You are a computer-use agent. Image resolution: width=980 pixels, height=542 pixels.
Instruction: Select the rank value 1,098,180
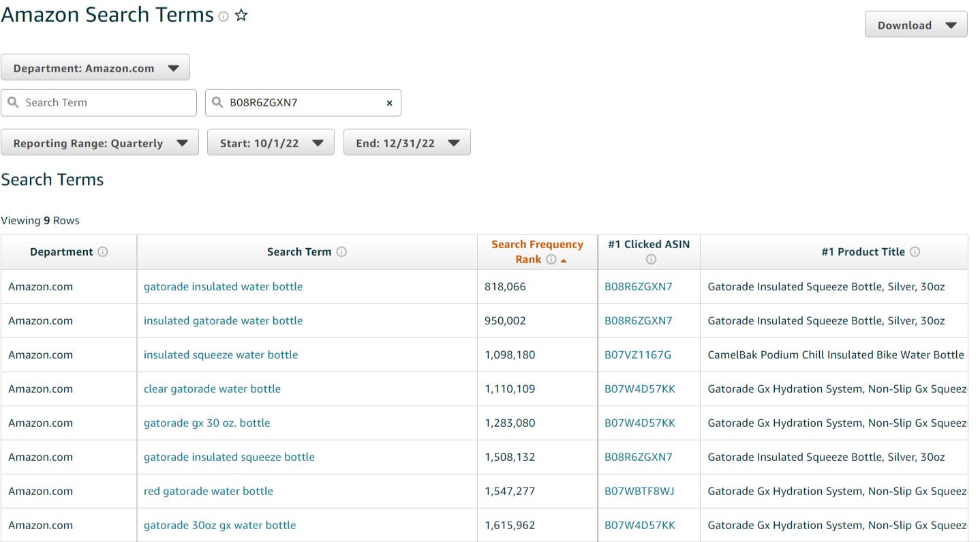click(510, 355)
